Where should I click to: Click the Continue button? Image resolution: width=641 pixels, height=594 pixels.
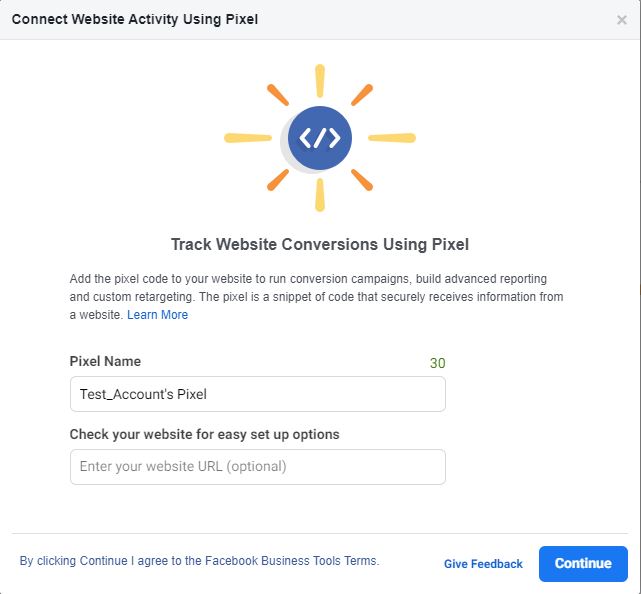(x=583, y=564)
